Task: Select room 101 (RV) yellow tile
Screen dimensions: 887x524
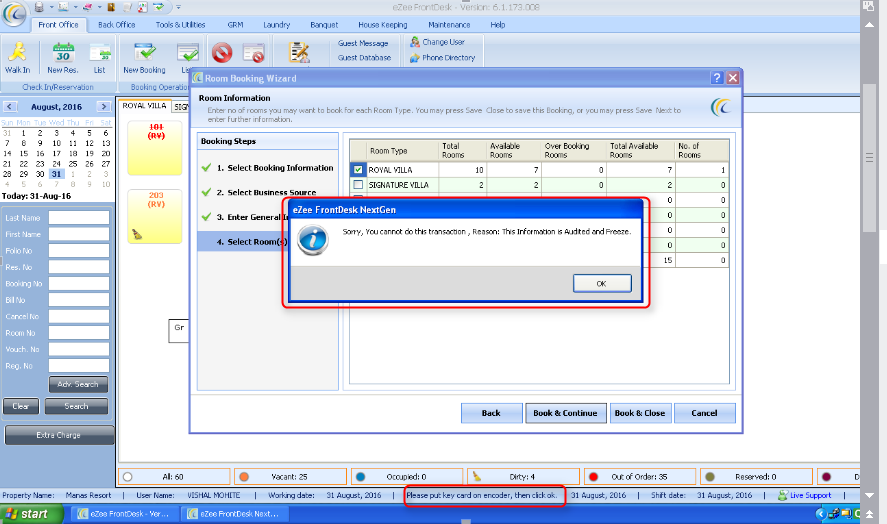Action: (154, 148)
